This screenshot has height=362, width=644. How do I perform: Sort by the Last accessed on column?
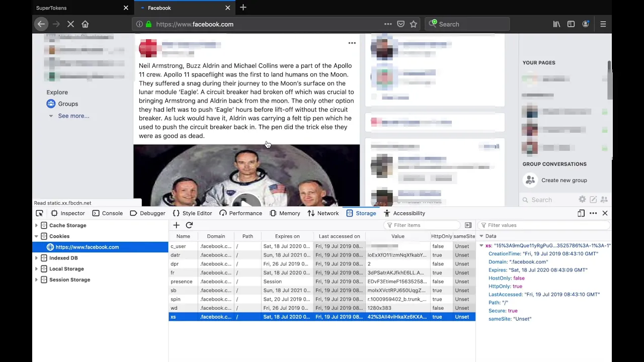point(339,236)
